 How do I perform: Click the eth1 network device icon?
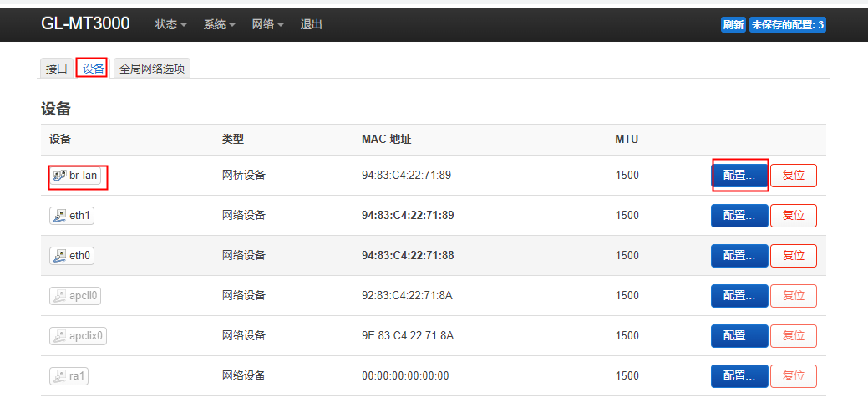[59, 216]
